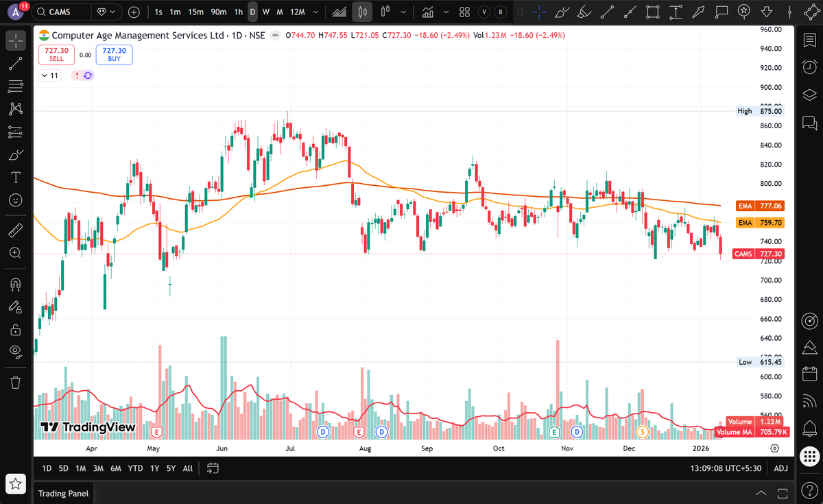Select the price range measure tool

676,12
